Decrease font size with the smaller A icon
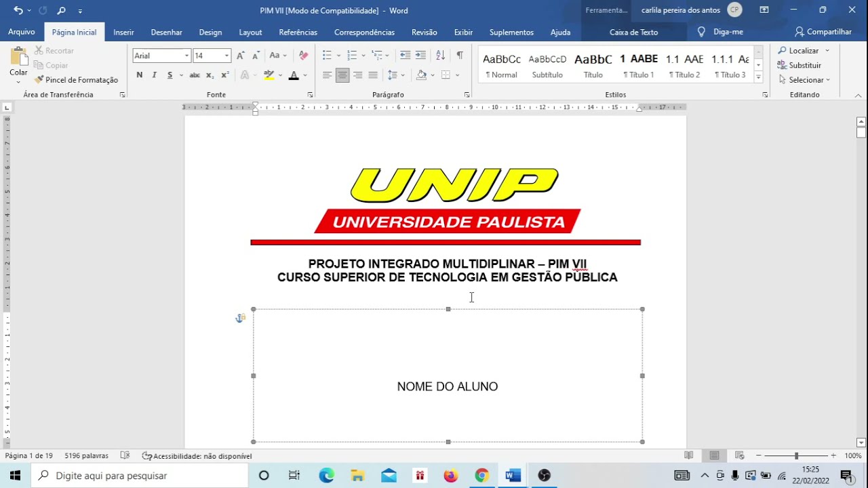Viewport: 868px width, 488px height. pos(256,56)
